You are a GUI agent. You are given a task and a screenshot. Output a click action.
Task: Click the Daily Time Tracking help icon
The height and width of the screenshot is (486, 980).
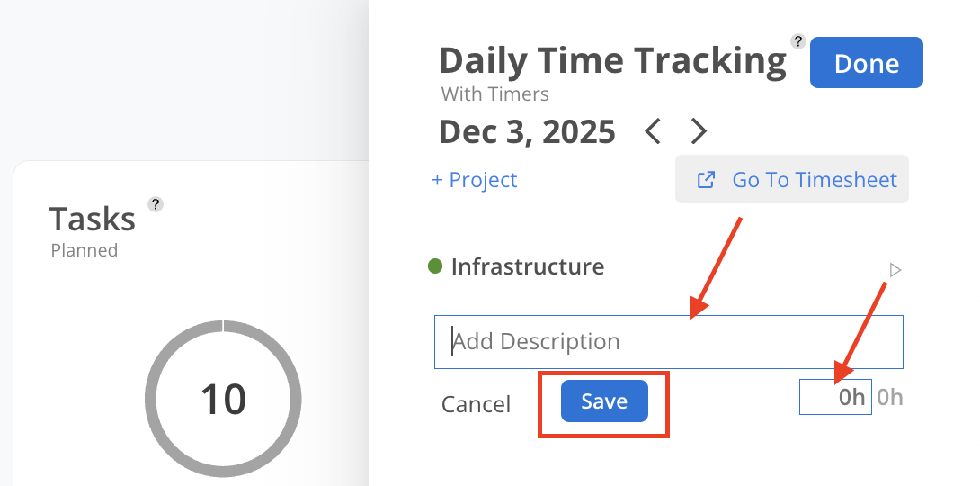coord(797,41)
